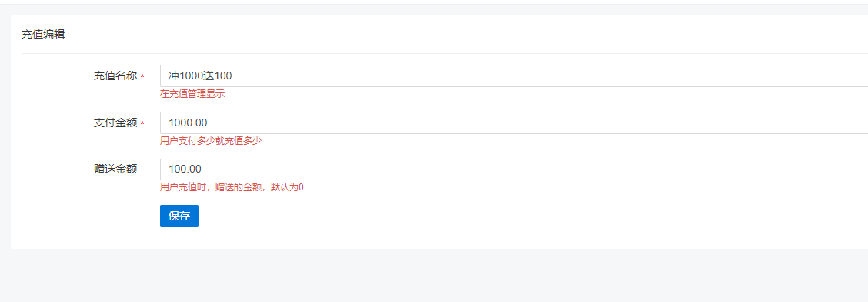Image resolution: width=868 pixels, height=302 pixels.
Task: Click the 支付金额 field label
Action: click(115, 123)
